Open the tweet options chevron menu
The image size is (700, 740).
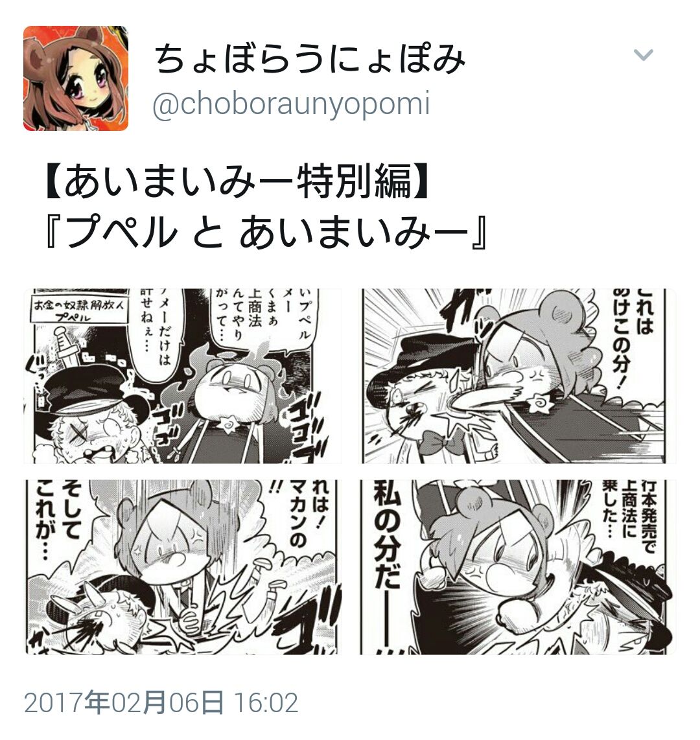pyautogui.click(x=643, y=54)
